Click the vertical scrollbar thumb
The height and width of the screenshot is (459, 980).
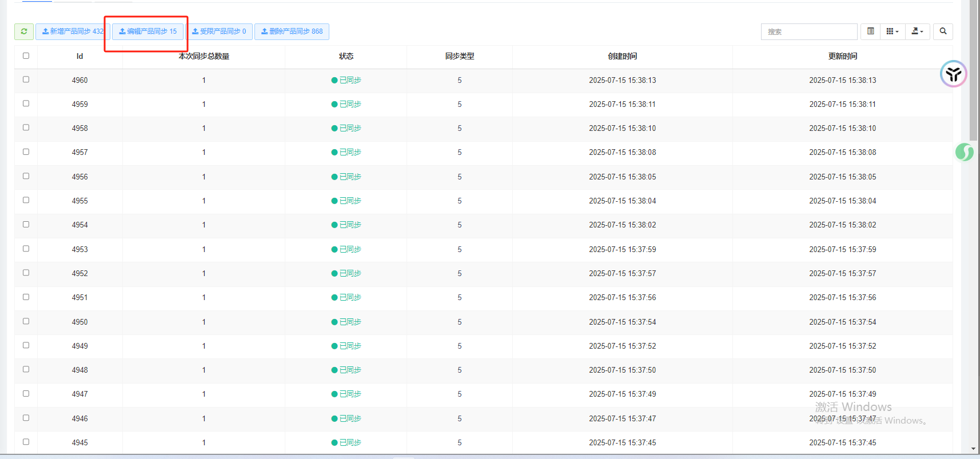(x=973, y=69)
